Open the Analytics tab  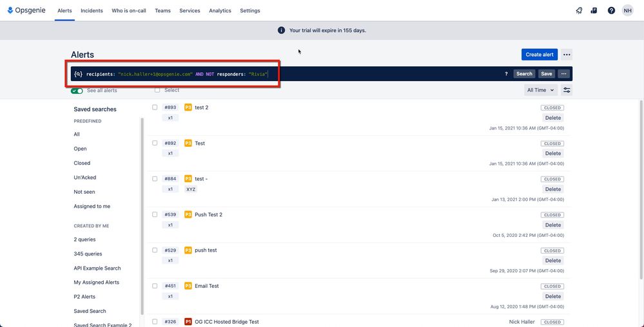tap(220, 11)
